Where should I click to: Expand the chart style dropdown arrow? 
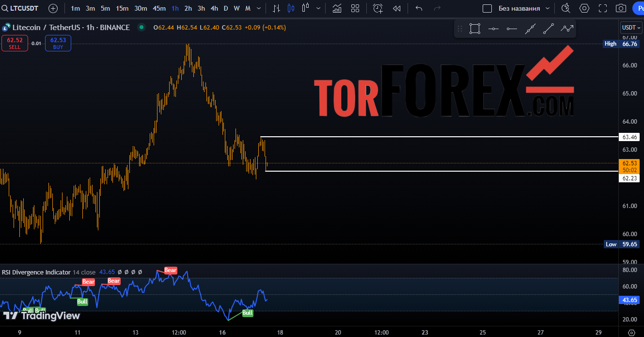point(318,8)
